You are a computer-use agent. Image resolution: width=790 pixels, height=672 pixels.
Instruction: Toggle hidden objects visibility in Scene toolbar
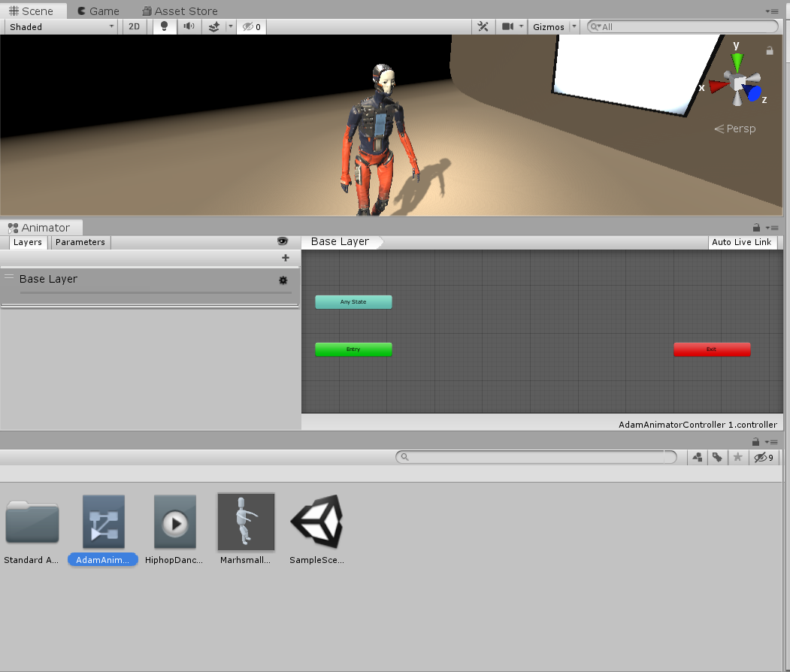tap(251, 26)
